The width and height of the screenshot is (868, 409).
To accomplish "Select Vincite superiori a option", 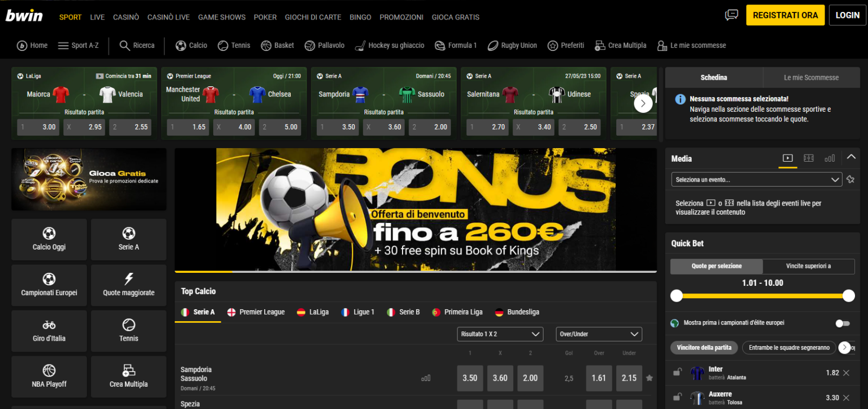I will tap(808, 266).
